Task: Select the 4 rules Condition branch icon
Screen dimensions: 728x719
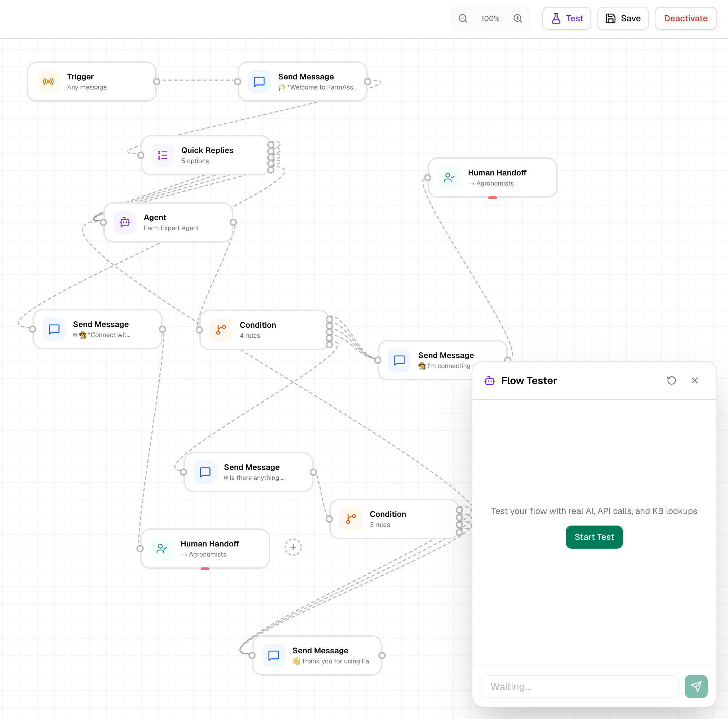Action: point(221,330)
